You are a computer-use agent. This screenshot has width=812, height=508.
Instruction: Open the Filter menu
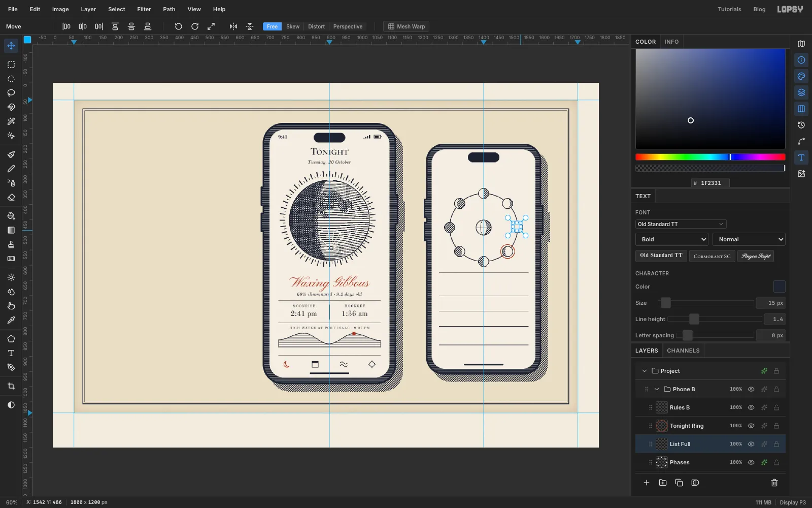(144, 9)
